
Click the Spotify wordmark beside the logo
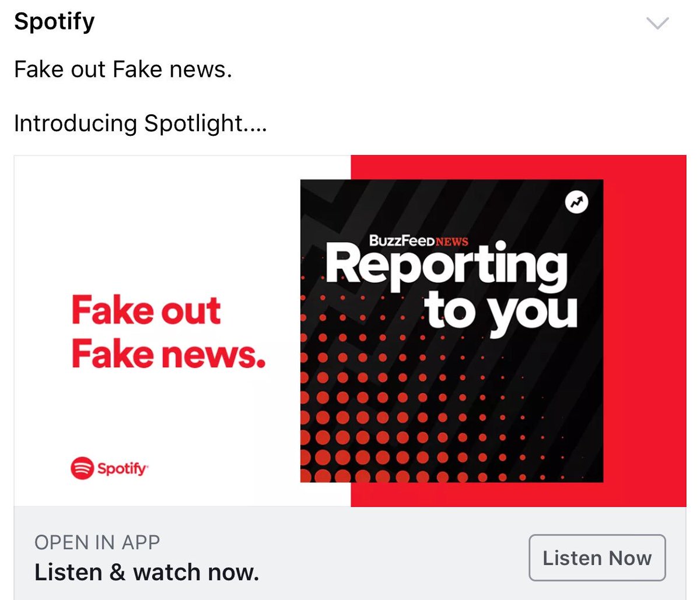(x=122, y=468)
